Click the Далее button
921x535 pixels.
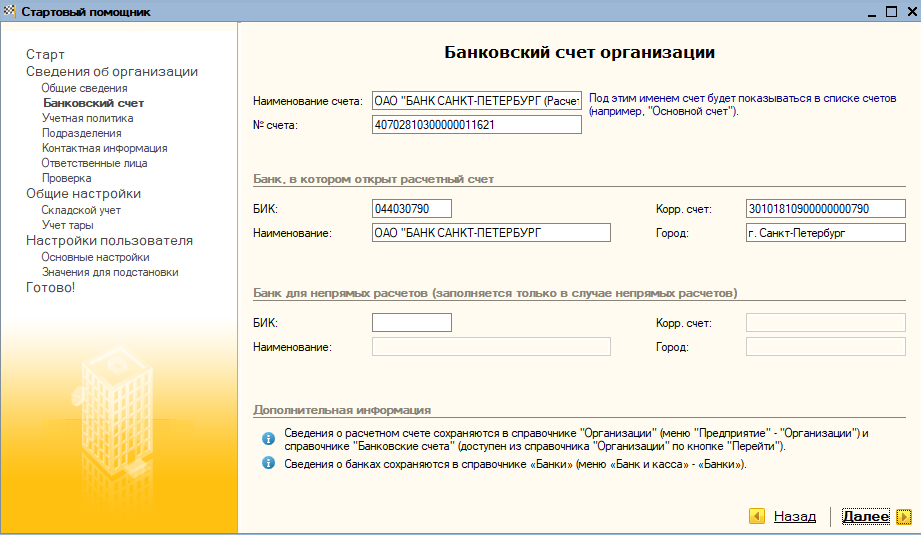coord(866,516)
